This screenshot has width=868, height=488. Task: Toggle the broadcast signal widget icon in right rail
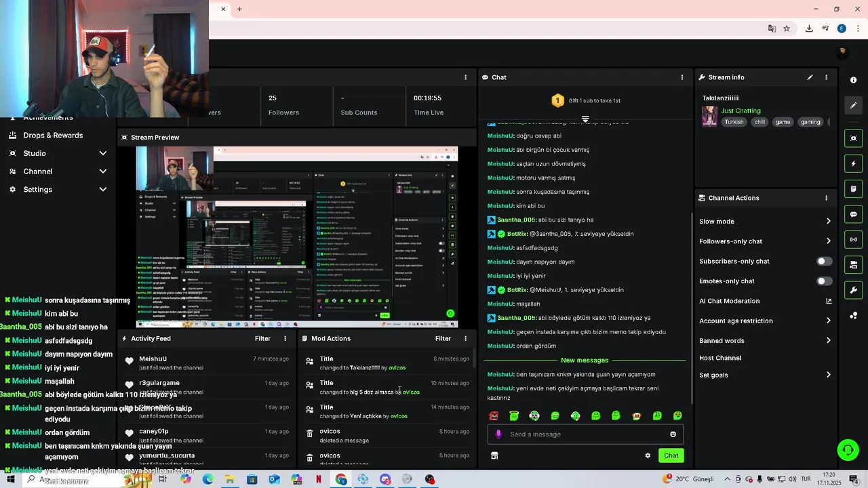coord(853,239)
